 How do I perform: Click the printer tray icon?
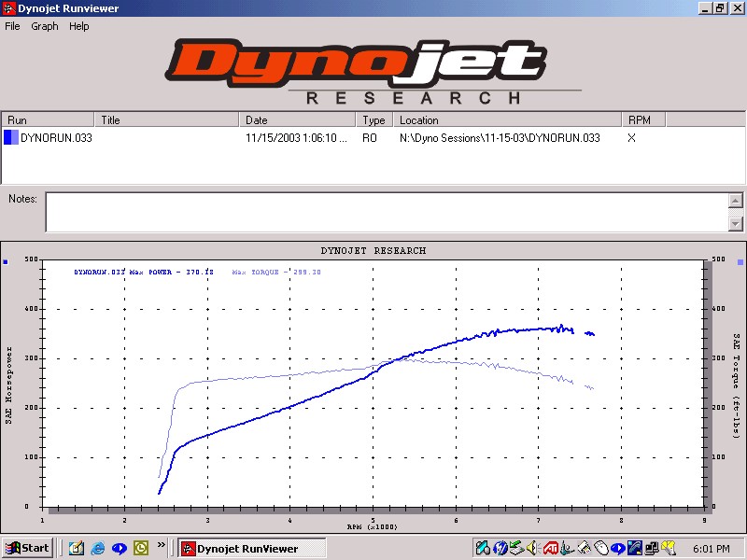[585, 549]
